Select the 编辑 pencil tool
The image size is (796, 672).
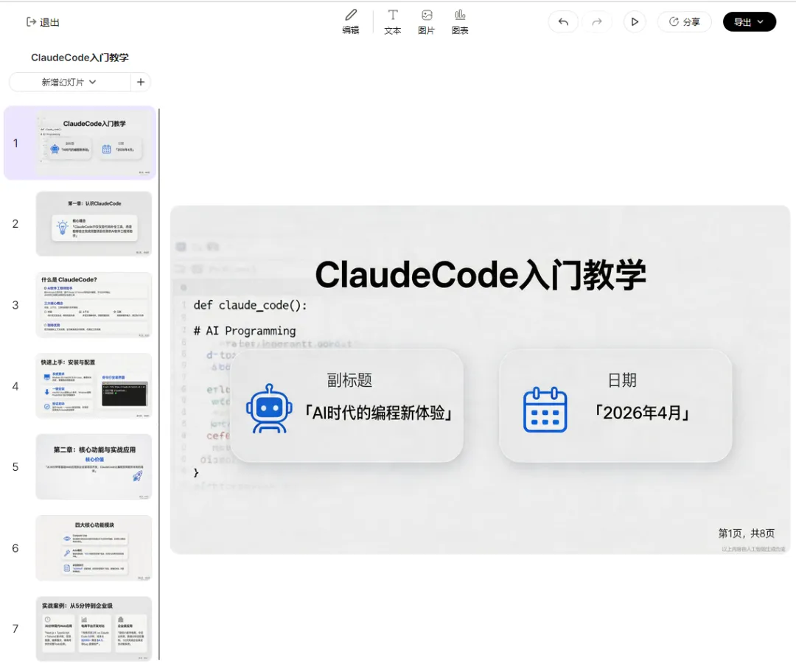click(350, 22)
